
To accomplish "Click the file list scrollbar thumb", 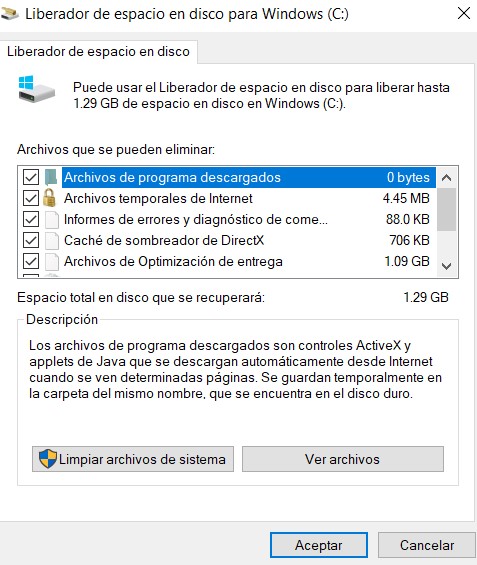I will [447, 209].
